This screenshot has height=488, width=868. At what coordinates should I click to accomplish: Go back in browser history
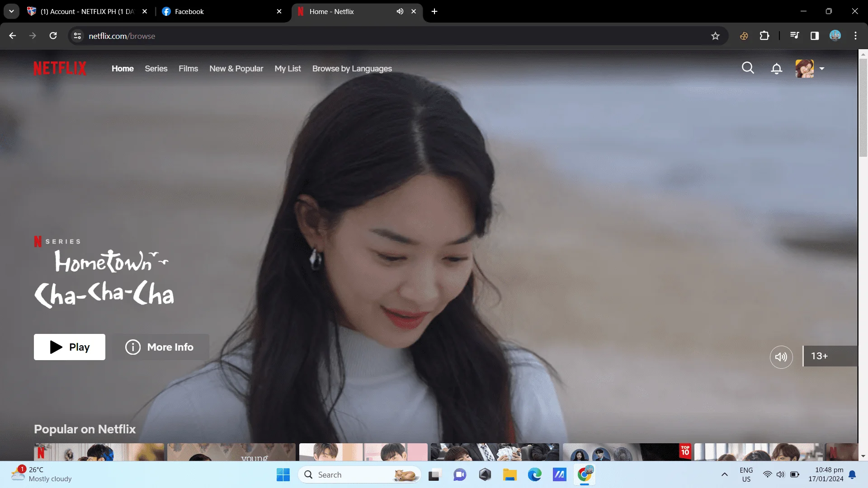pyautogui.click(x=13, y=36)
